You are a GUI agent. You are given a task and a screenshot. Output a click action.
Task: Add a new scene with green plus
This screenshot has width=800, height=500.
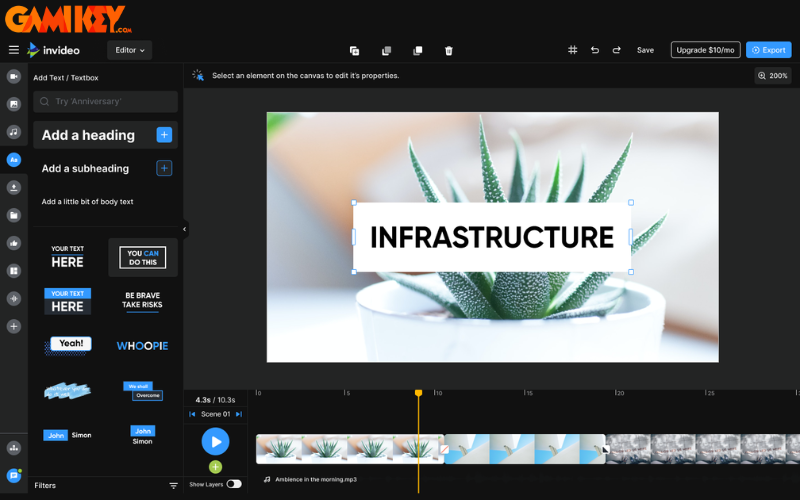tap(215, 466)
